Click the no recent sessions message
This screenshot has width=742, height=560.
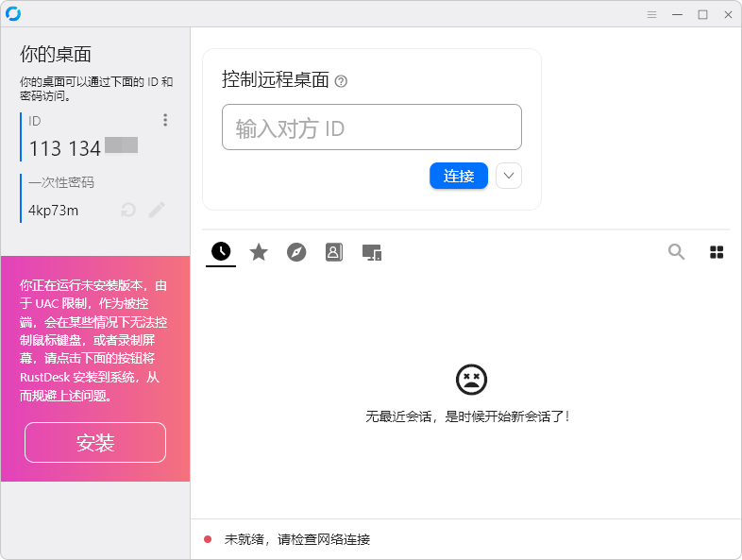[467, 416]
